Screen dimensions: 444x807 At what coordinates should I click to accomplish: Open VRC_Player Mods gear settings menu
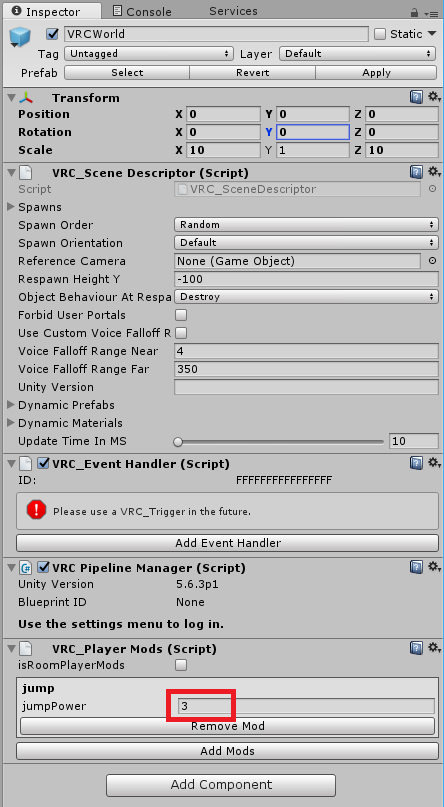pyautogui.click(x=434, y=648)
